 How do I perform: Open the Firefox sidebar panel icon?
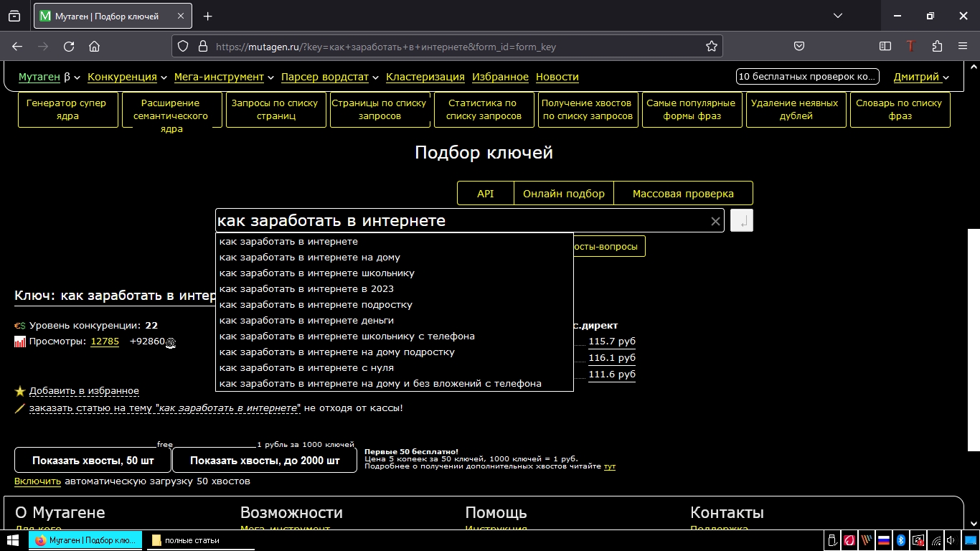pyautogui.click(x=885, y=47)
